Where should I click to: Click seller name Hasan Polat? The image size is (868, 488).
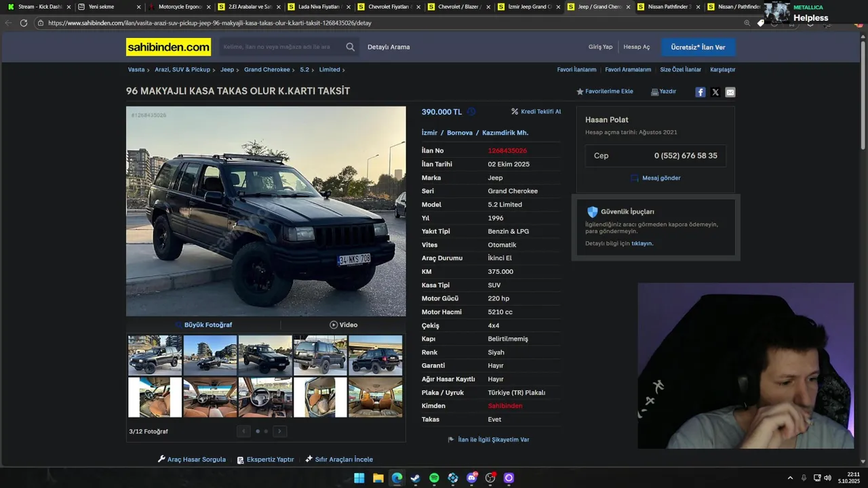[x=607, y=120]
